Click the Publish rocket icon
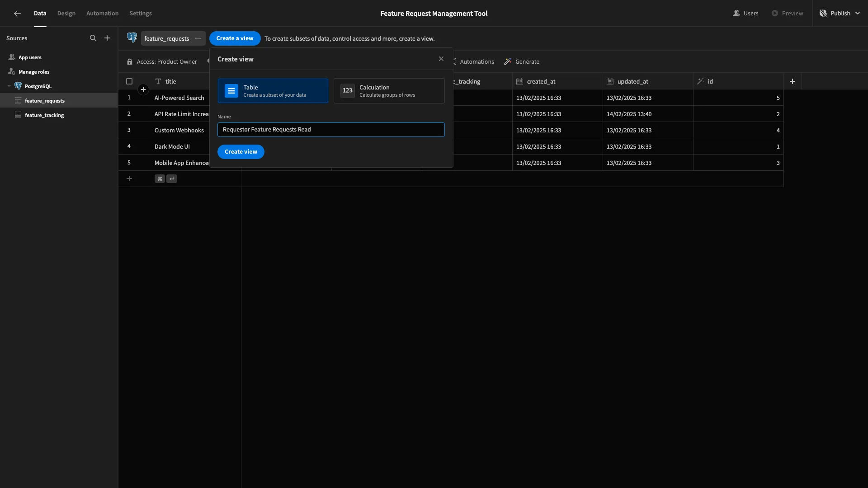This screenshot has width=868, height=488. click(823, 14)
